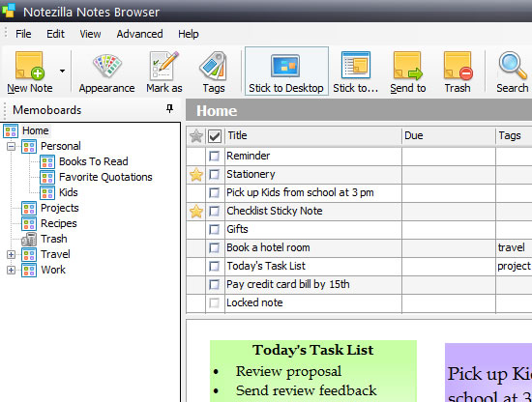
Task: Click the toolbar grip handle beside File
Action: [x=6, y=33]
